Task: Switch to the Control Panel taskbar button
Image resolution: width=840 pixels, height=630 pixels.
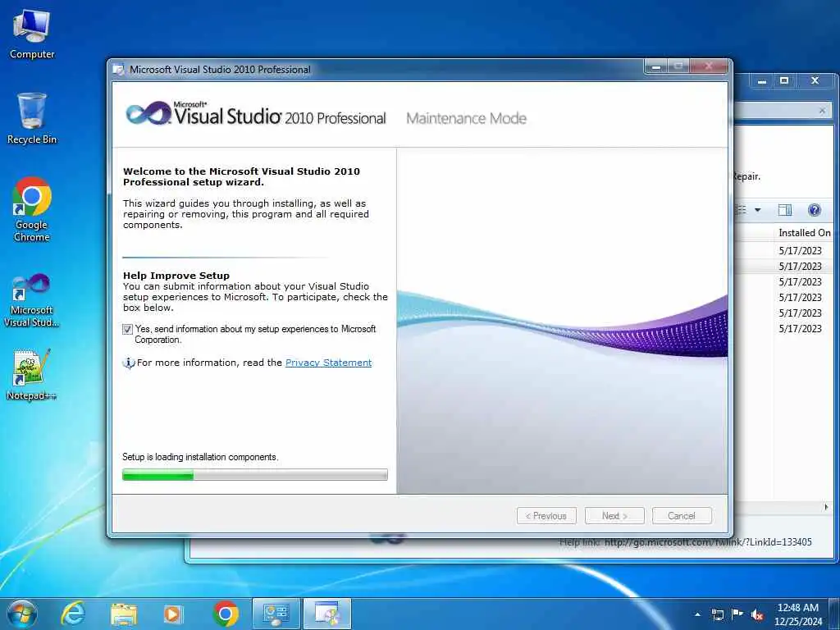Action: (x=276, y=614)
